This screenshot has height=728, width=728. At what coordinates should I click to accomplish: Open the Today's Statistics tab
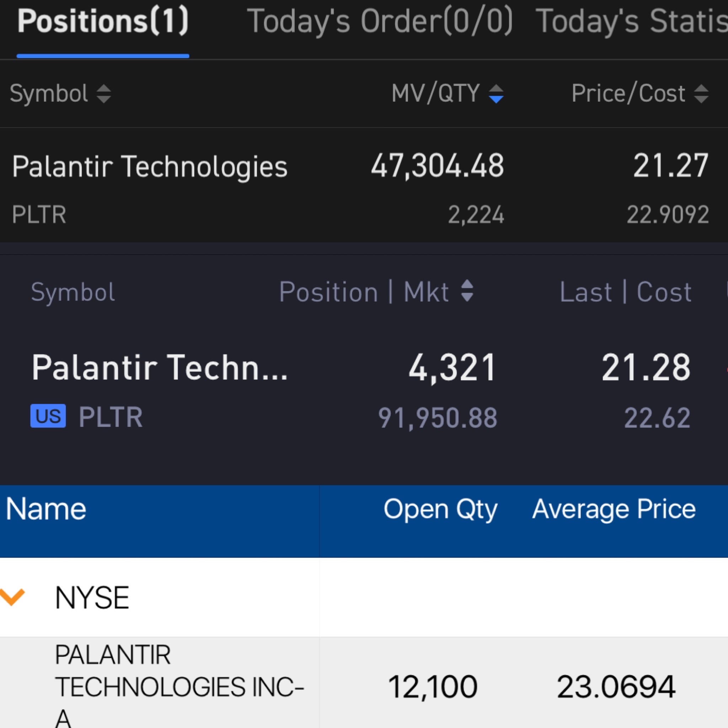[632, 22]
